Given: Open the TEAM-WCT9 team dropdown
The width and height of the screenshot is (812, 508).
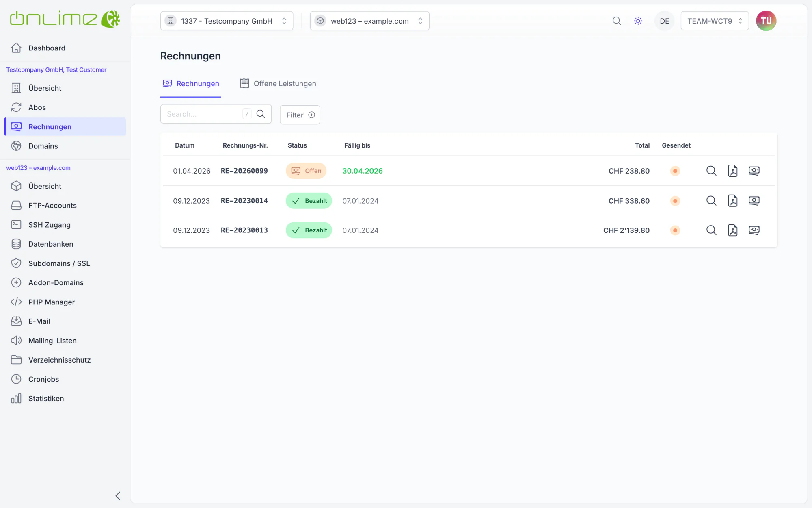Looking at the screenshot, I should pyautogui.click(x=715, y=21).
